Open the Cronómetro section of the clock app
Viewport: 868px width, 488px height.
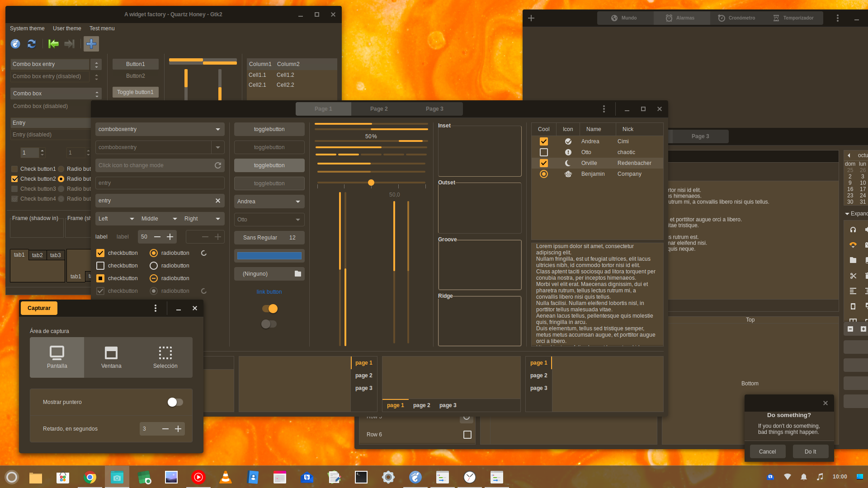pyautogui.click(x=737, y=18)
